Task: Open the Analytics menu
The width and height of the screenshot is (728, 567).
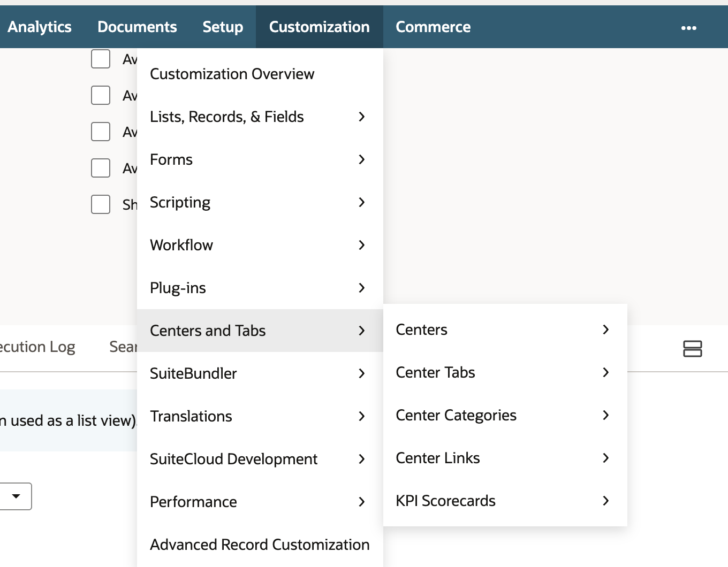Action: 40,27
